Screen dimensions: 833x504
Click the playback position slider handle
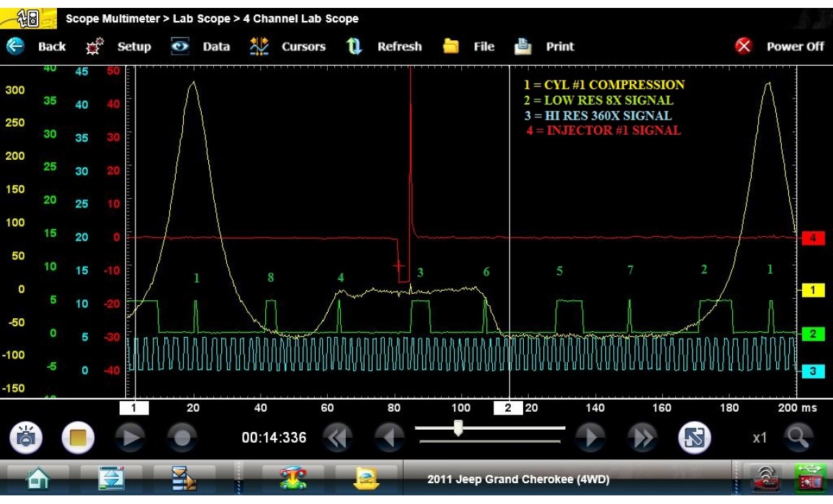457,429
